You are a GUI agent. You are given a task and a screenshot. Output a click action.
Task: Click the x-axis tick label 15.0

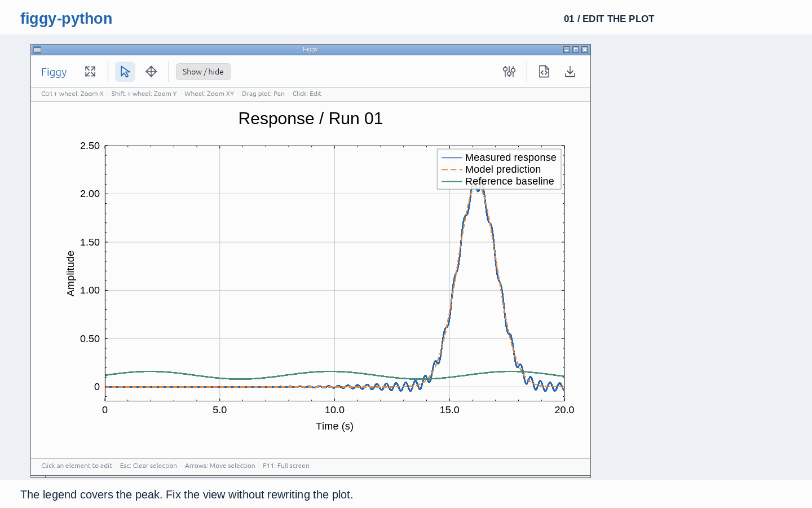point(449,410)
